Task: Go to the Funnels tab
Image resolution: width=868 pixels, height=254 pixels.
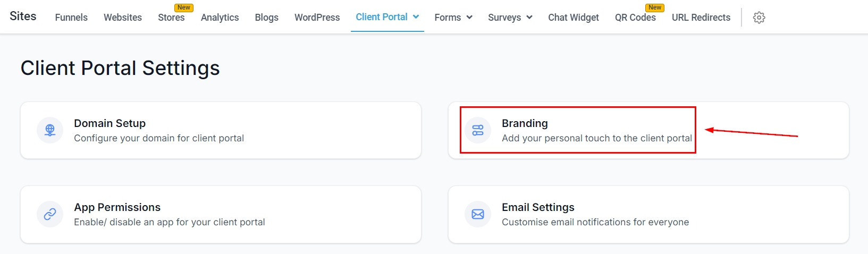Action: click(x=71, y=18)
